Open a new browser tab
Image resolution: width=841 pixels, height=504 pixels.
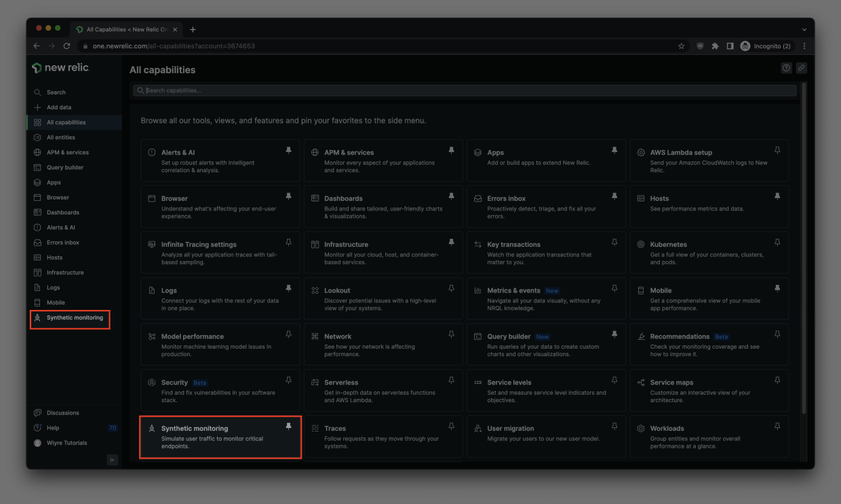[193, 30]
